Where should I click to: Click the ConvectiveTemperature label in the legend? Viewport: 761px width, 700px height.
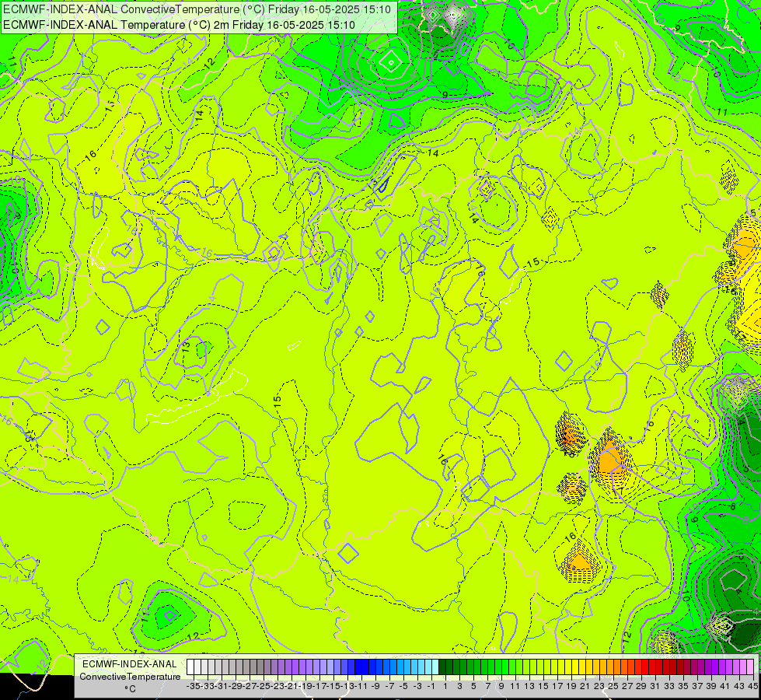pos(130,676)
